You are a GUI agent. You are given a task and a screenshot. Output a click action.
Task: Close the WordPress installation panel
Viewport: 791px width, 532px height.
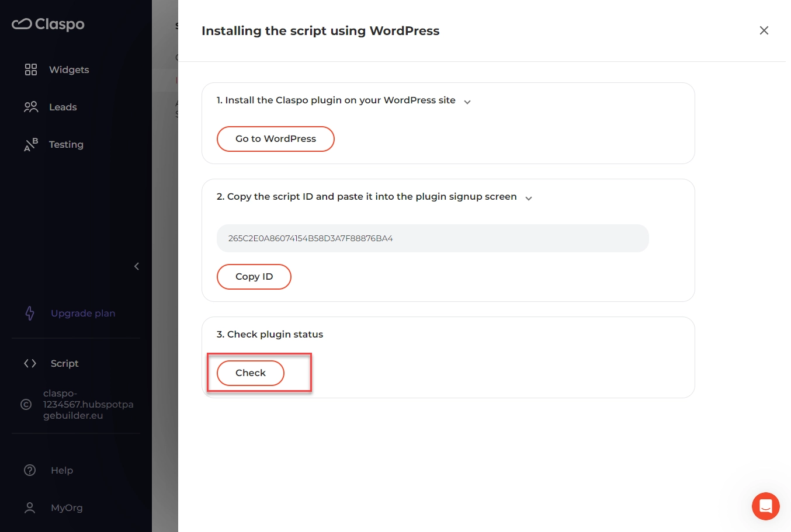(x=764, y=30)
